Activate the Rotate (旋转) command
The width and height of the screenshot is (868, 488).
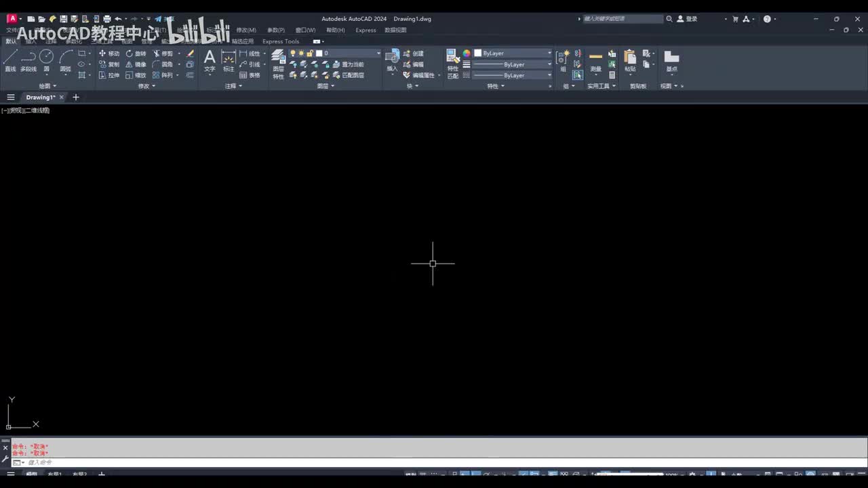coord(136,54)
